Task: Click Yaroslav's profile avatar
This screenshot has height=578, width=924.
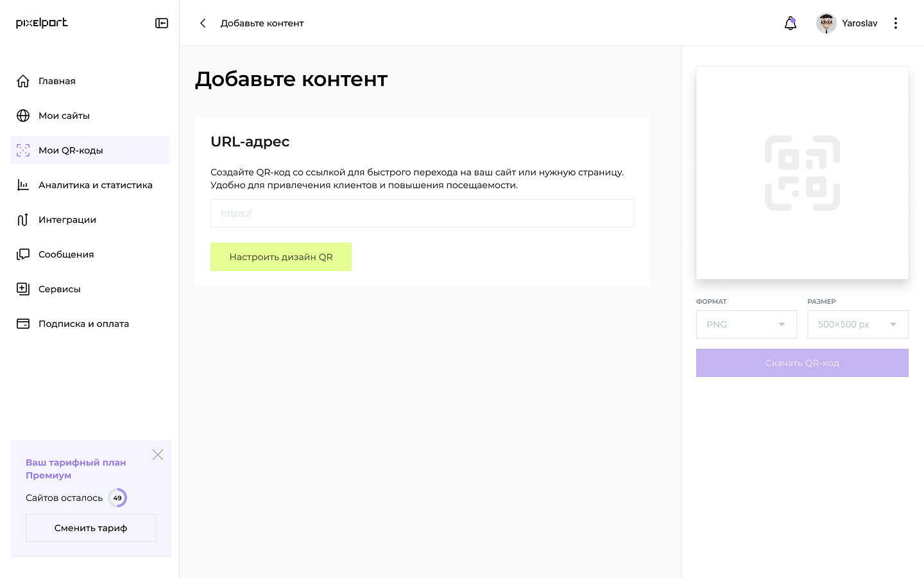Action: pyautogui.click(x=826, y=23)
